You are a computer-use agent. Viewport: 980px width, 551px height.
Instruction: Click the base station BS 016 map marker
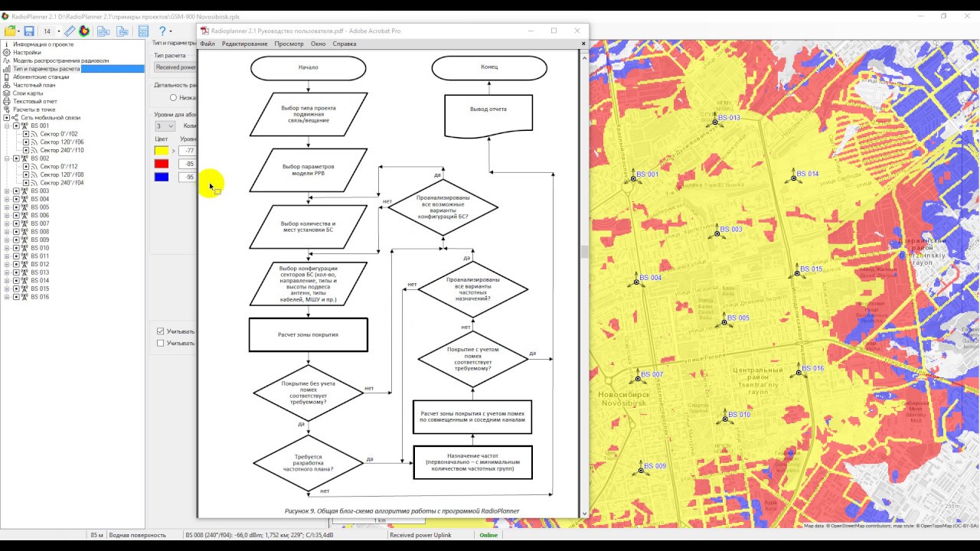click(x=799, y=372)
